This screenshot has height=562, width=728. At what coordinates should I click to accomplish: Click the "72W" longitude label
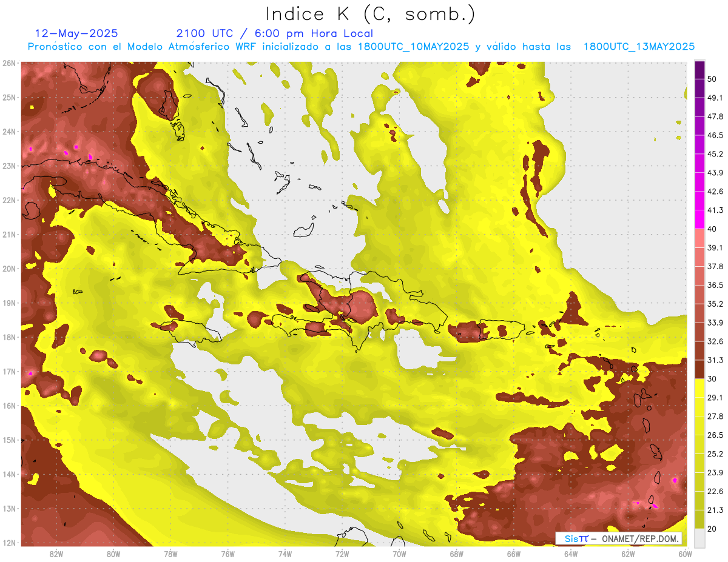point(342,553)
